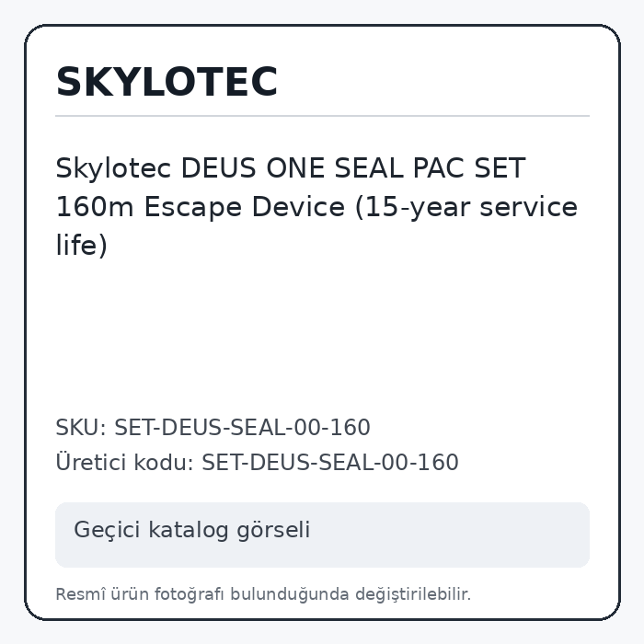Viewport: 644px width, 644px height.
Task: Click the word 'life)' in the product title
Action: [x=81, y=245]
